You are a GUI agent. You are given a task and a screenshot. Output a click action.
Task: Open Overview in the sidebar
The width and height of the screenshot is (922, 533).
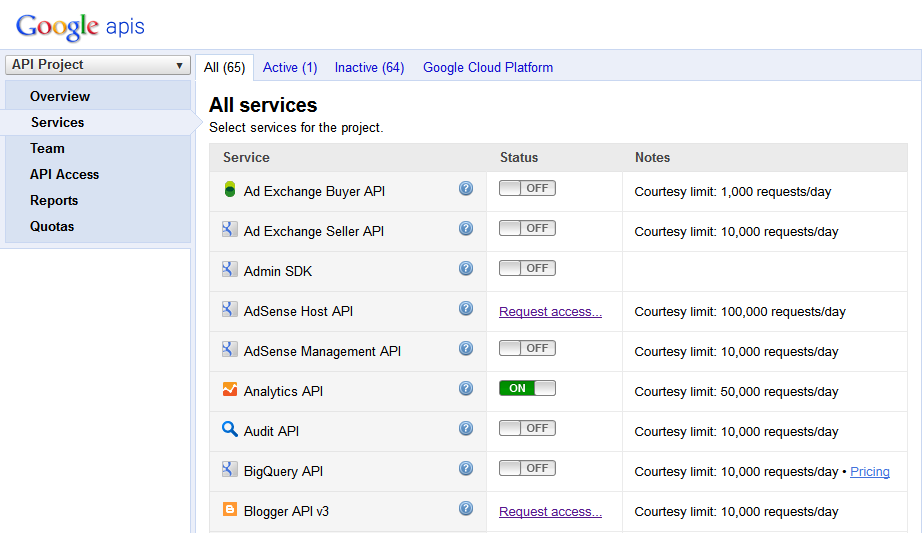click(x=60, y=96)
